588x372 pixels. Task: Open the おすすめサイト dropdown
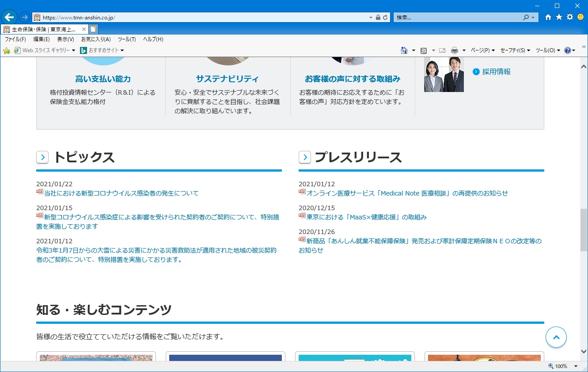tap(102, 50)
